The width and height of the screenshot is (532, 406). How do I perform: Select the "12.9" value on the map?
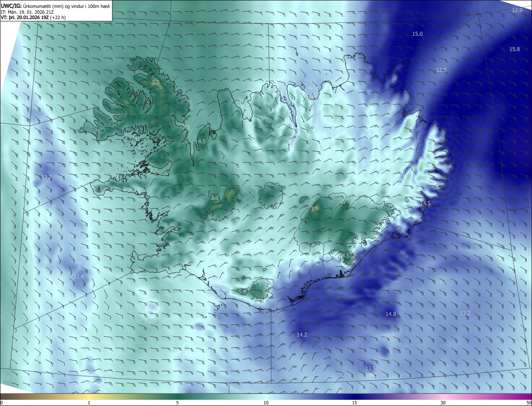tap(517, 10)
